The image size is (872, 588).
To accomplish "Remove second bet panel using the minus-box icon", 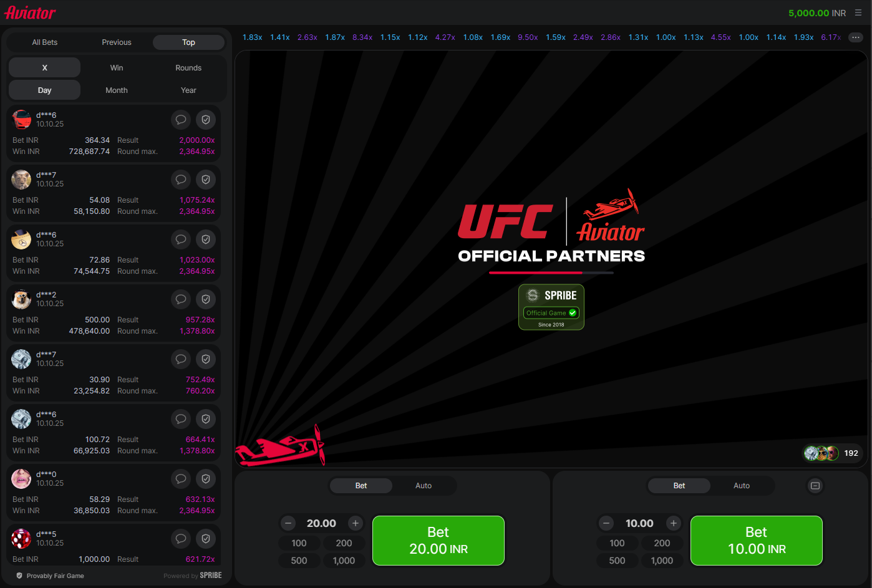I will pyautogui.click(x=815, y=486).
